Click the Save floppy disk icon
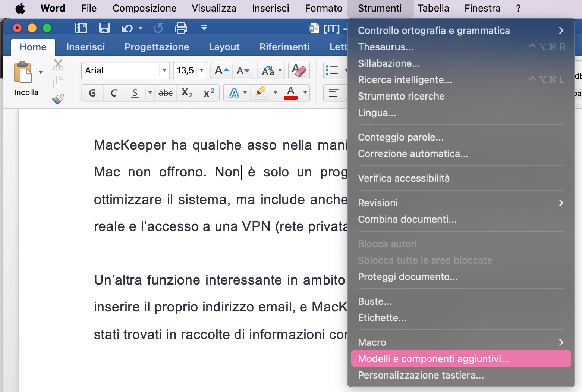Image resolution: width=582 pixels, height=392 pixels. [104, 28]
